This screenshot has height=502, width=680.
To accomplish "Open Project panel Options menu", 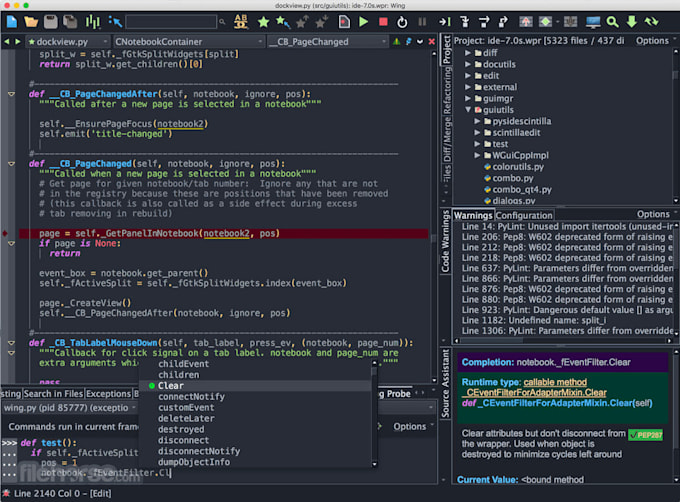I will click(656, 41).
